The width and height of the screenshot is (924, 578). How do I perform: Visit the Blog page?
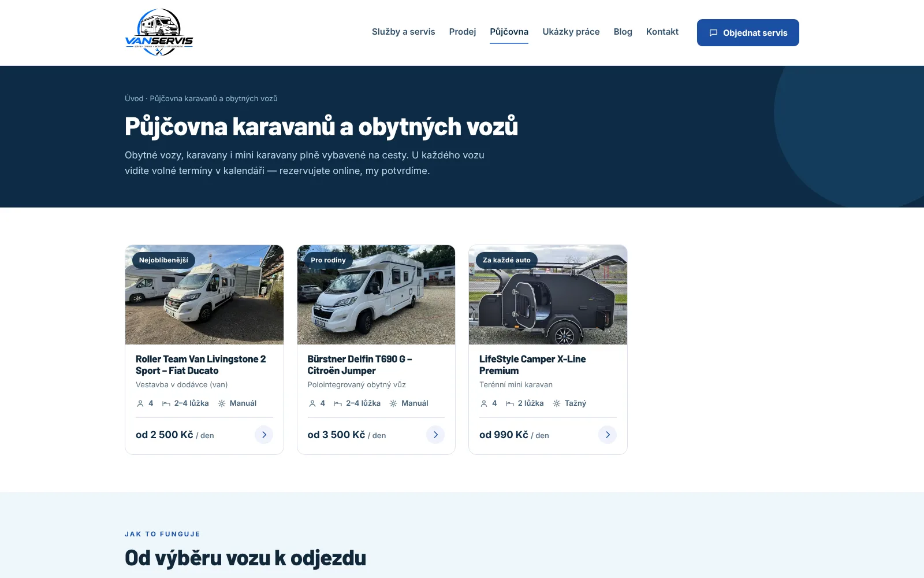click(x=623, y=32)
